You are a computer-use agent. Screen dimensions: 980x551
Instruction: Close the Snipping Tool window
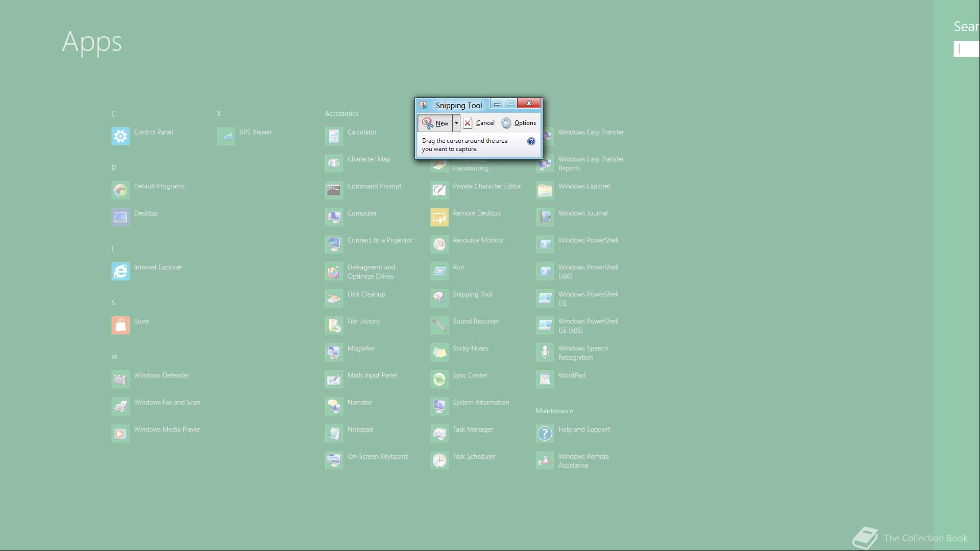(529, 103)
